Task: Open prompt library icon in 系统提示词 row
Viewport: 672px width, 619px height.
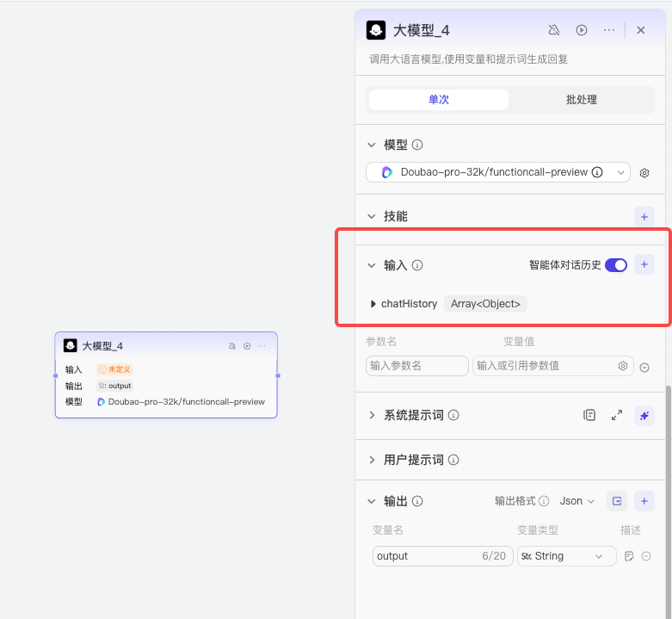Action: 589,415
